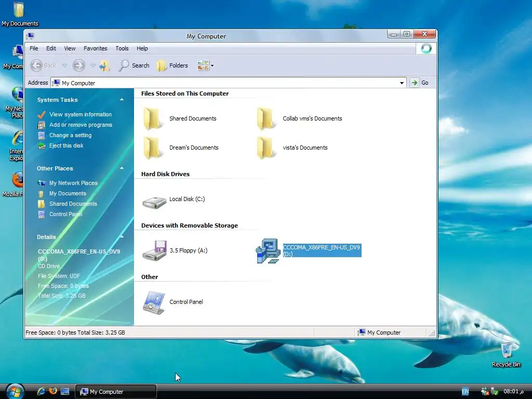Click the taskbar clock 08:01

(x=513, y=392)
